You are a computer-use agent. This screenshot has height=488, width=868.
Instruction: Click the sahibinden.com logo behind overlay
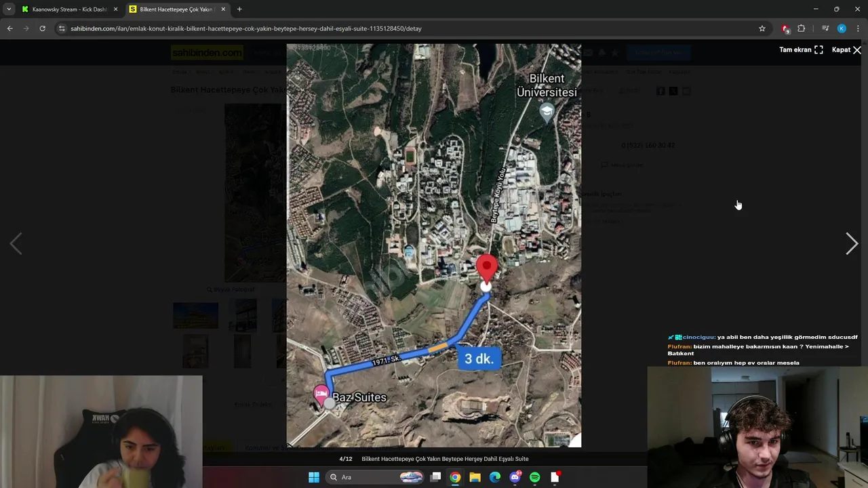(x=207, y=52)
